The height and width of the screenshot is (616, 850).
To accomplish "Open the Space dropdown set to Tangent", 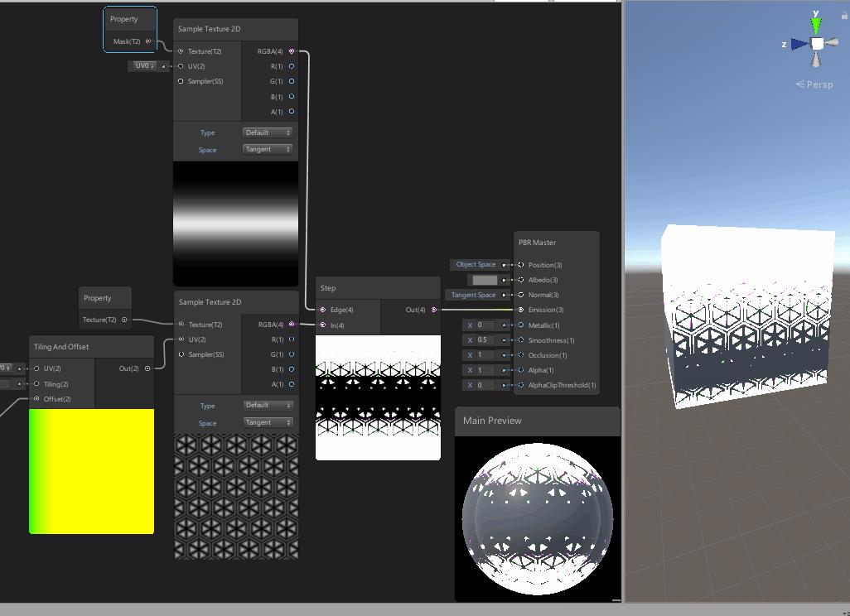I will click(267, 149).
